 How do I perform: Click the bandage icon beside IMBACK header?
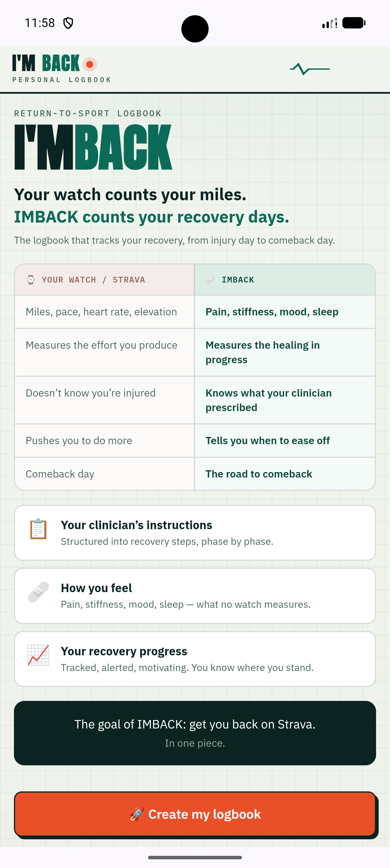(211, 280)
